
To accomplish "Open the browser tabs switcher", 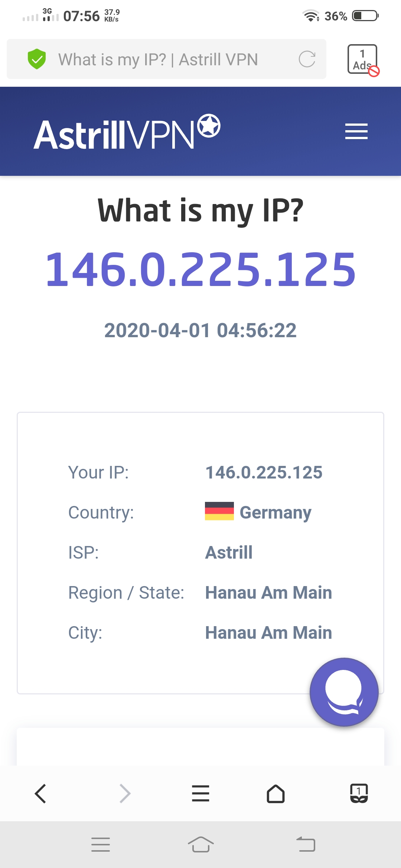I will 359,793.
